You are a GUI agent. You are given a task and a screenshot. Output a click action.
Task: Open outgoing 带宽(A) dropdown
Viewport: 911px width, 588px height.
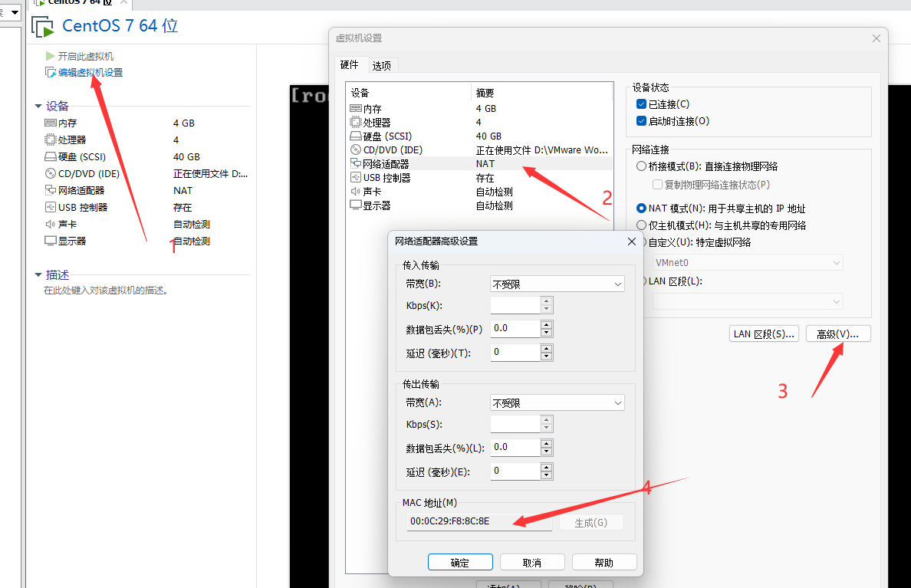click(557, 402)
